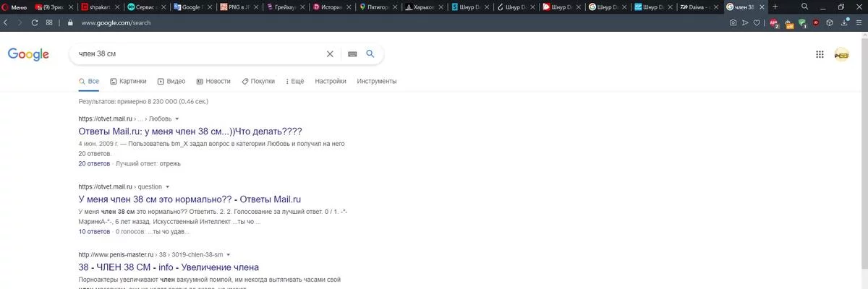Screen dimensions: 868x289
Task: Open Инструменты search tools
Action: tap(376, 81)
